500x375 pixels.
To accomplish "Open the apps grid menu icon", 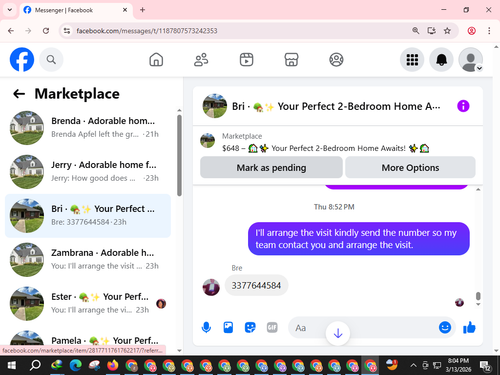I will coord(412,60).
